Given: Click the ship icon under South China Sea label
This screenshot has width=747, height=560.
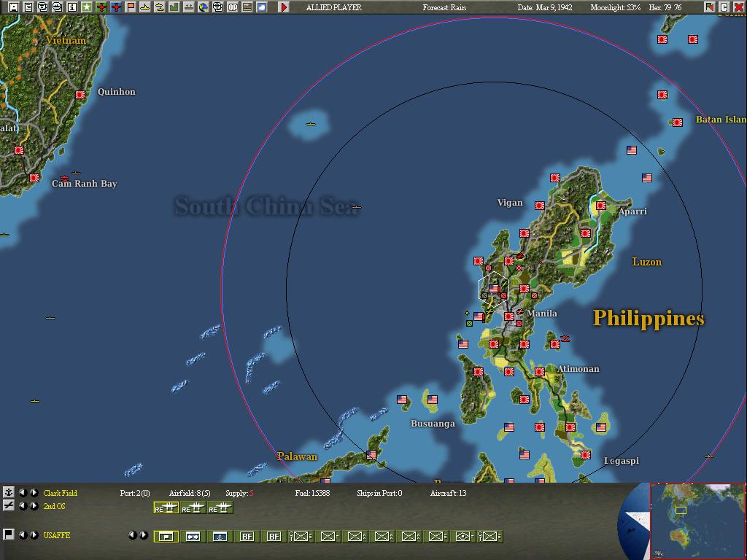Looking at the screenshot, I should coord(356,207).
